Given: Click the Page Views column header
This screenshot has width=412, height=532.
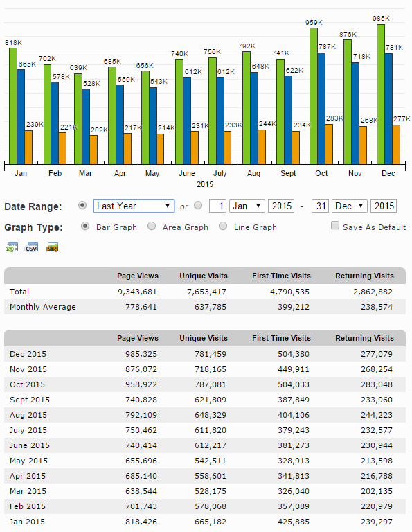Looking at the screenshot, I should [x=138, y=276].
